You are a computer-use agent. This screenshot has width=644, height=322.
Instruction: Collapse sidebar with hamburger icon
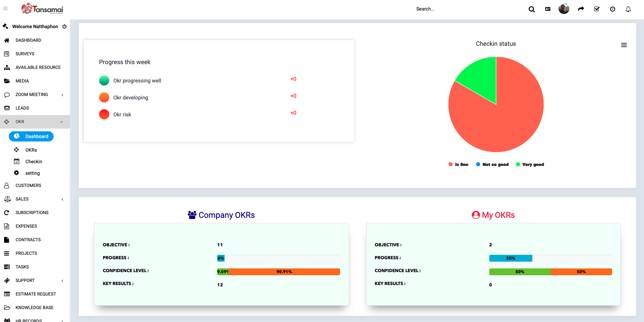(6, 8)
